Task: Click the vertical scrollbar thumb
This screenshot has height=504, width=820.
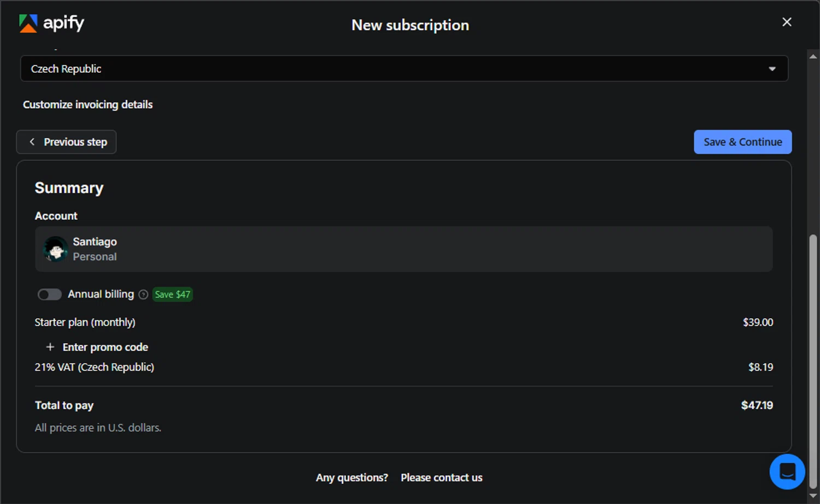Action: click(813, 361)
